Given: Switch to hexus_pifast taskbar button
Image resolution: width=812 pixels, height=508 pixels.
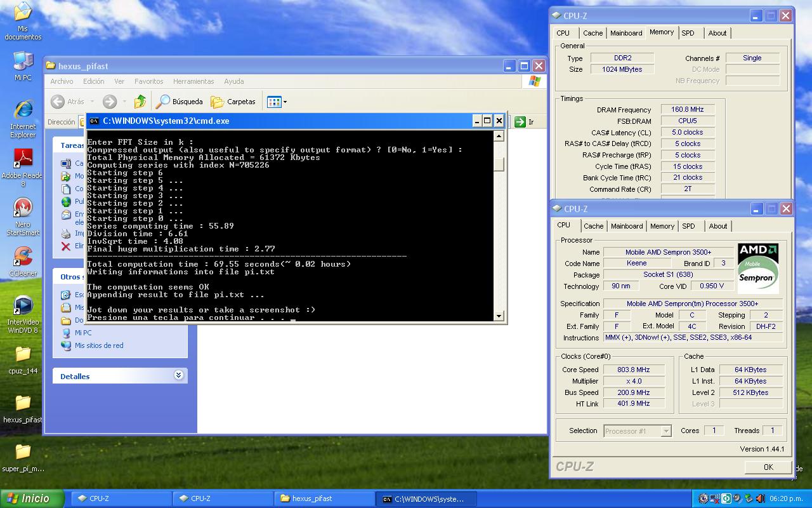Looking at the screenshot, I should pyautogui.click(x=324, y=498).
